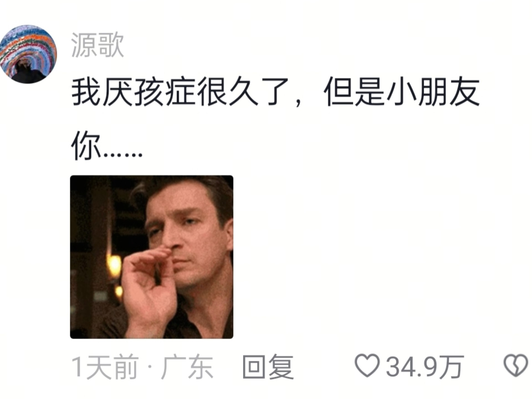Screen dimensions: 532x399
Task: Open the GIF of man touching nose
Action: (x=152, y=257)
